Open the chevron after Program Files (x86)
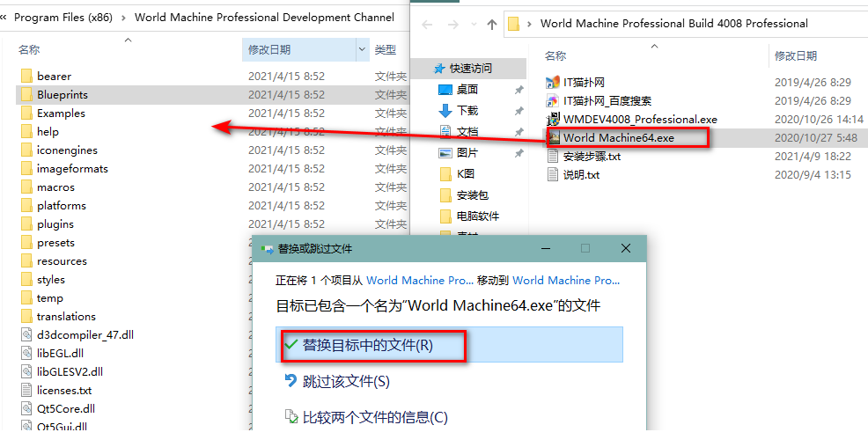This screenshot has height=447, width=868. (x=123, y=18)
